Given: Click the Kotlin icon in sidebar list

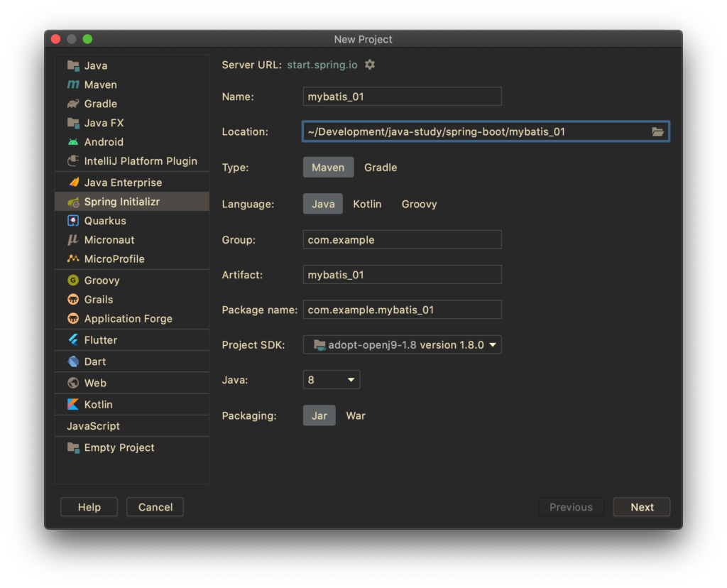Looking at the screenshot, I should click(73, 404).
